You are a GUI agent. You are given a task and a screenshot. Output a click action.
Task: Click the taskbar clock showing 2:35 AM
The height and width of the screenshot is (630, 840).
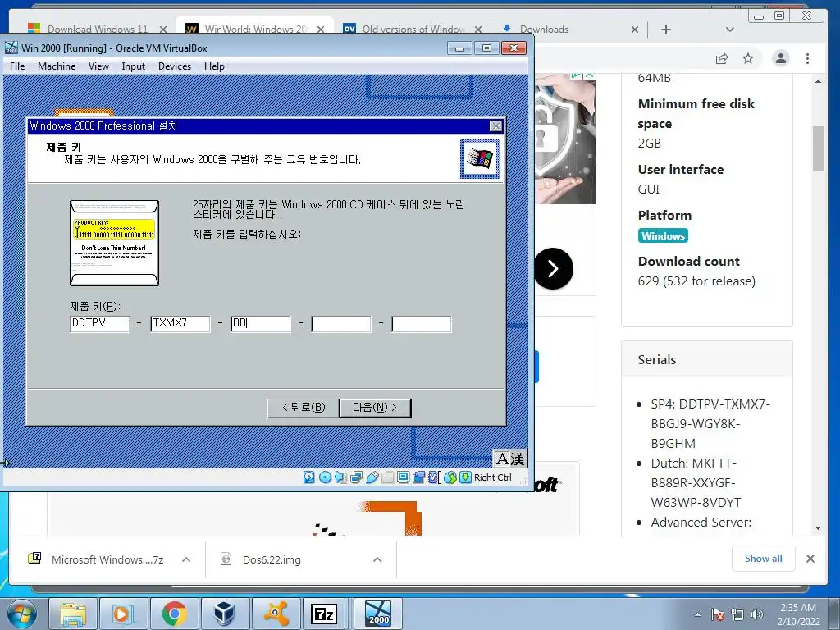coord(798,614)
